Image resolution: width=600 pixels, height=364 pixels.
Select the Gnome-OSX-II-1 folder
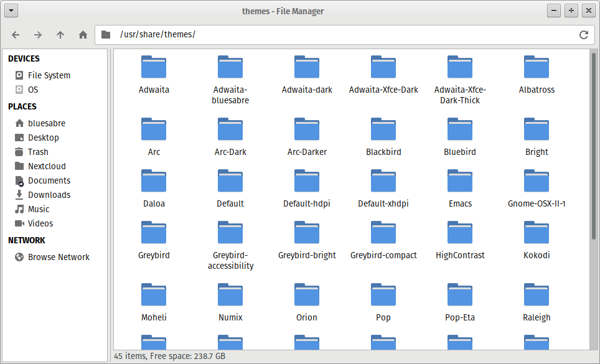pyautogui.click(x=537, y=189)
